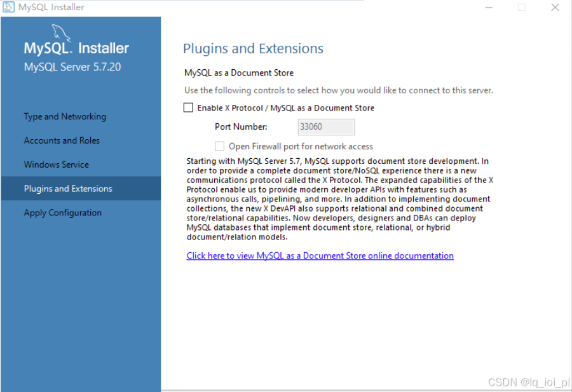Maximize the MySQL Installer window
572x392 pixels.
click(x=522, y=7)
